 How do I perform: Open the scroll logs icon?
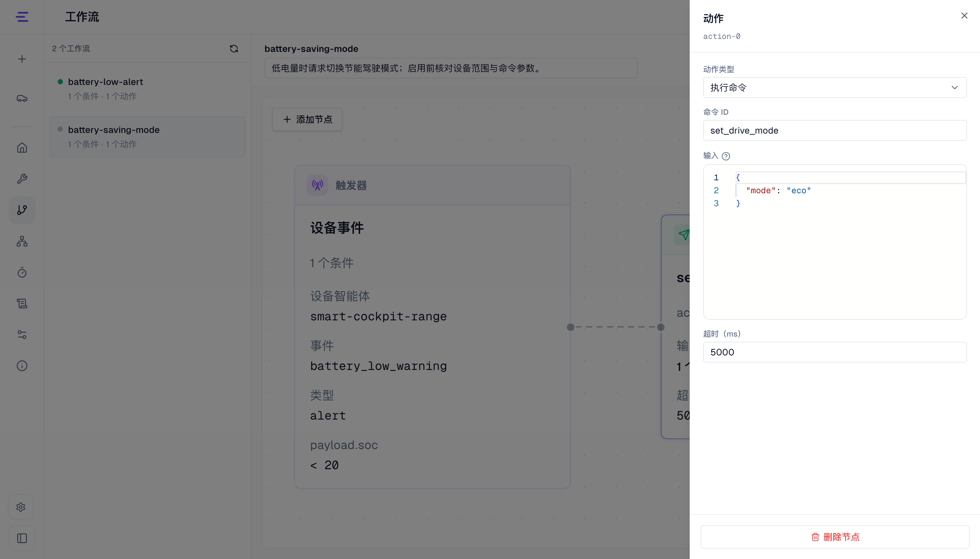22,303
